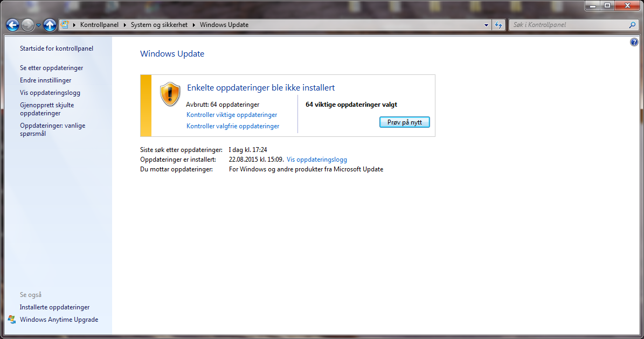This screenshot has width=644, height=339.
Task: Expand the arrow after System og sikkerhet
Action: pos(194,25)
